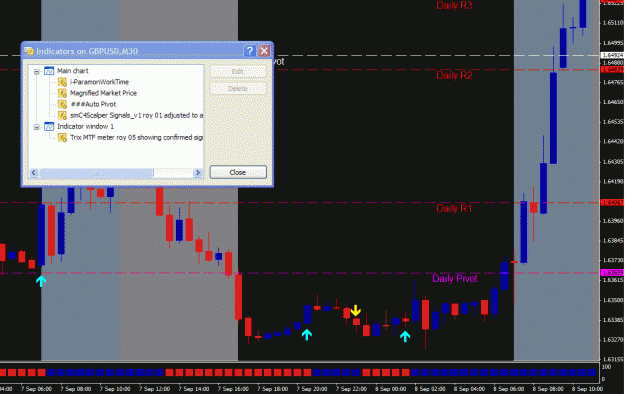The width and height of the screenshot is (625, 394).
Task: Select the cyan up arrow above 8 Sep 00:00
Action: (405, 336)
